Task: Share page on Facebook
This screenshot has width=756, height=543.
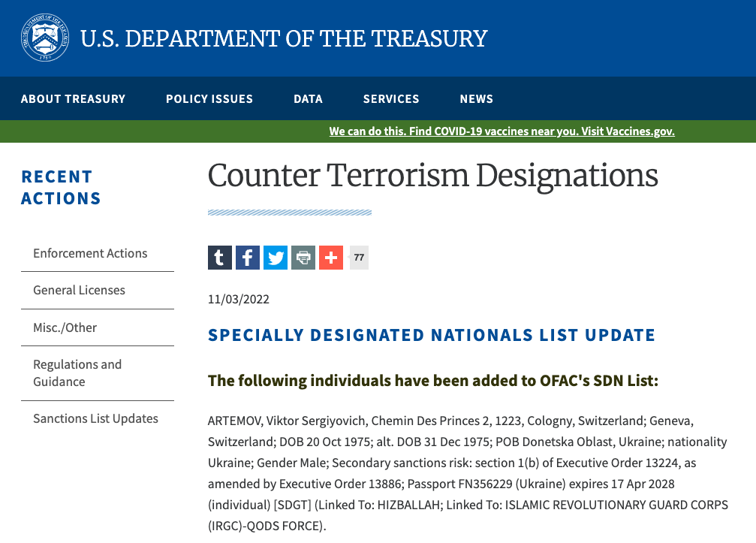Action: tap(248, 258)
